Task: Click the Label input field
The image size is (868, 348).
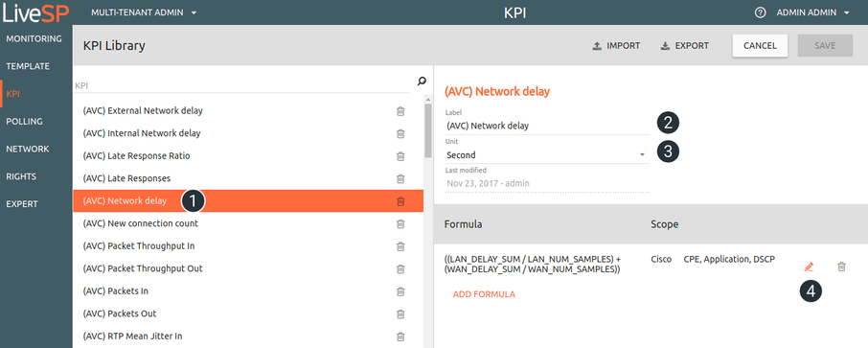Action: (547, 126)
